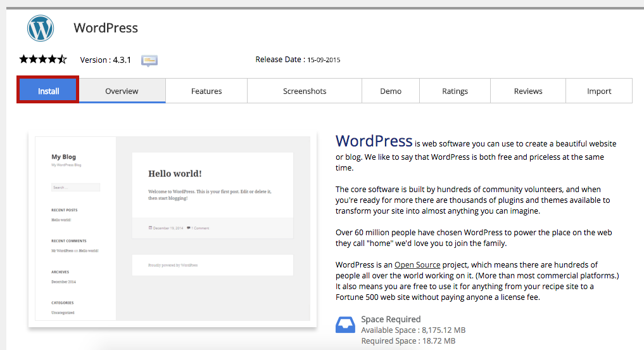Image resolution: width=644 pixels, height=350 pixels.
Task: Click the Over 60 million people paragraph
Action: click(x=474, y=238)
